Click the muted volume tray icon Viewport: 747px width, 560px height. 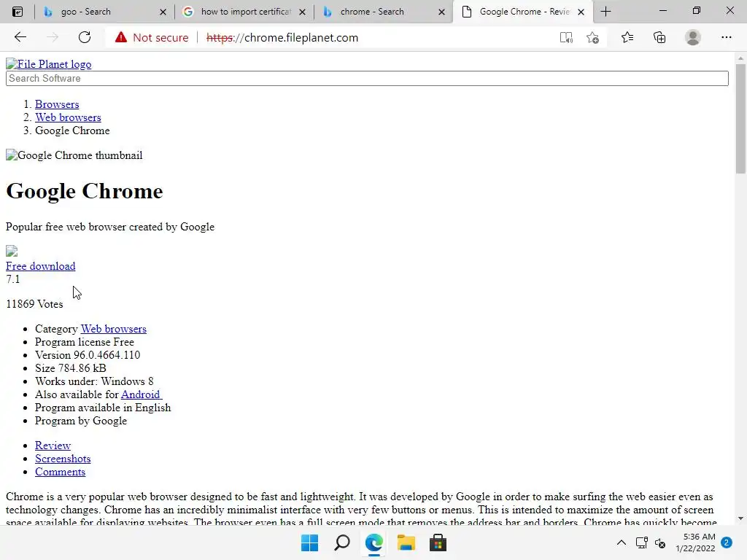coord(660,542)
